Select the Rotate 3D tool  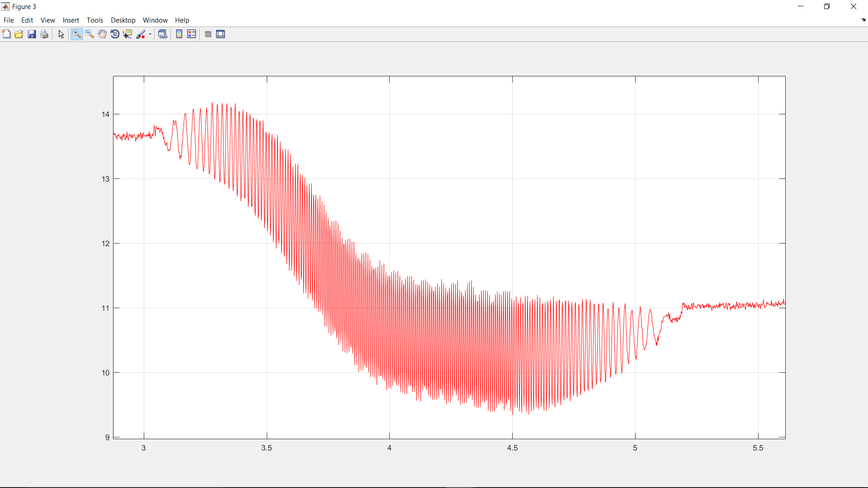coord(115,34)
